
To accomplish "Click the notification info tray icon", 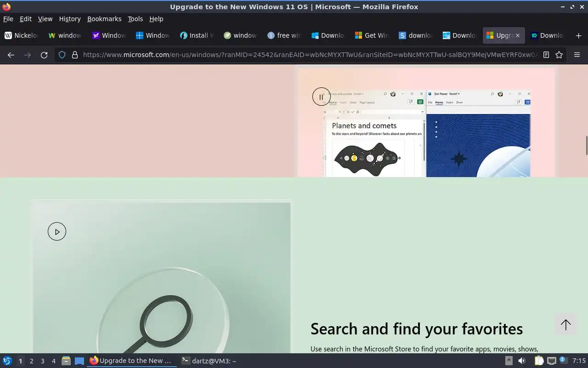I will click(x=563, y=360).
